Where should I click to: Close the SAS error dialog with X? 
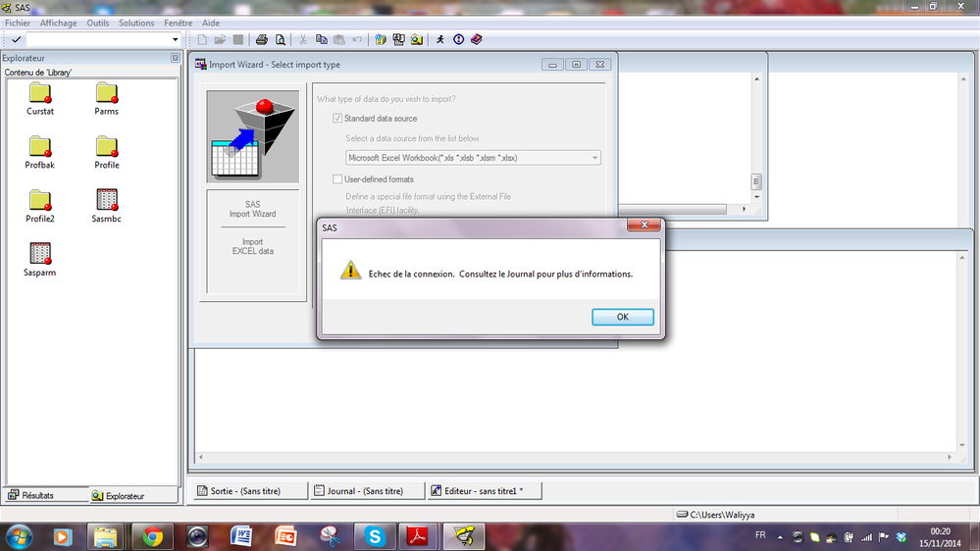click(644, 225)
